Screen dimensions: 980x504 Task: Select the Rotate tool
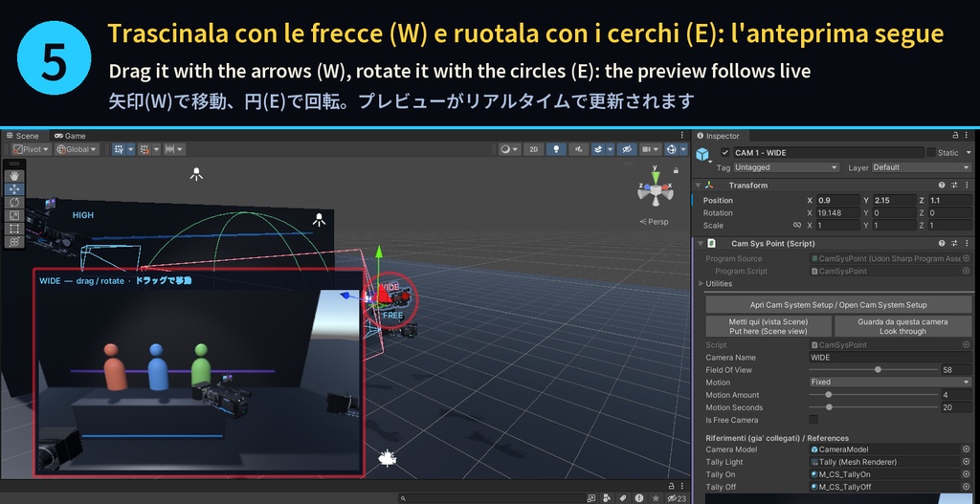coord(14,203)
